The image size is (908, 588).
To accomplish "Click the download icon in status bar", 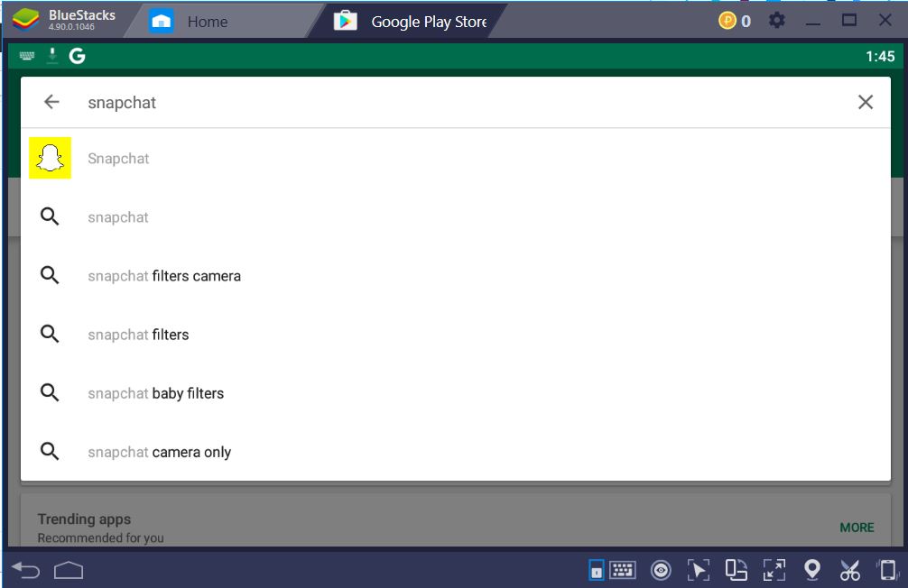I will pos(52,56).
